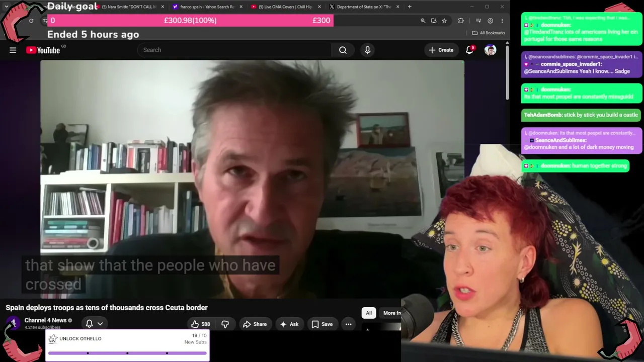Start voice search with the microphone icon
Viewport: 644px width, 362px height.
pyautogui.click(x=367, y=50)
